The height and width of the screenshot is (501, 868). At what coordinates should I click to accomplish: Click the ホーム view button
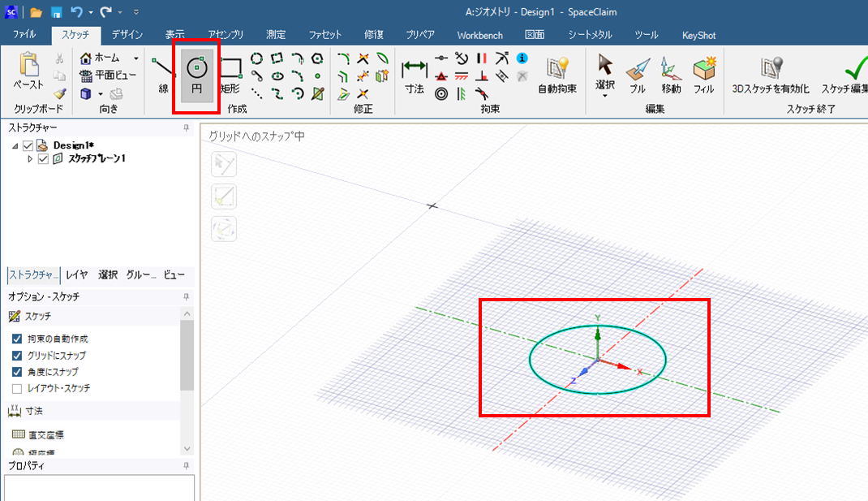(101, 58)
